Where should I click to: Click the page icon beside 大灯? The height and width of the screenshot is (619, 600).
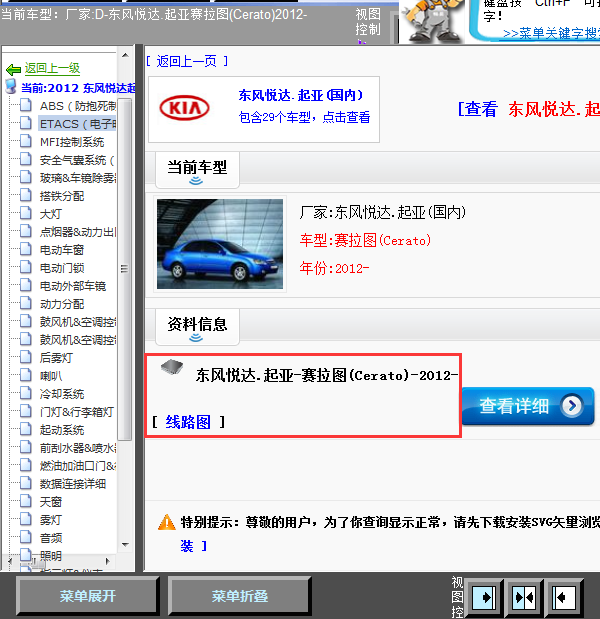coord(26,213)
